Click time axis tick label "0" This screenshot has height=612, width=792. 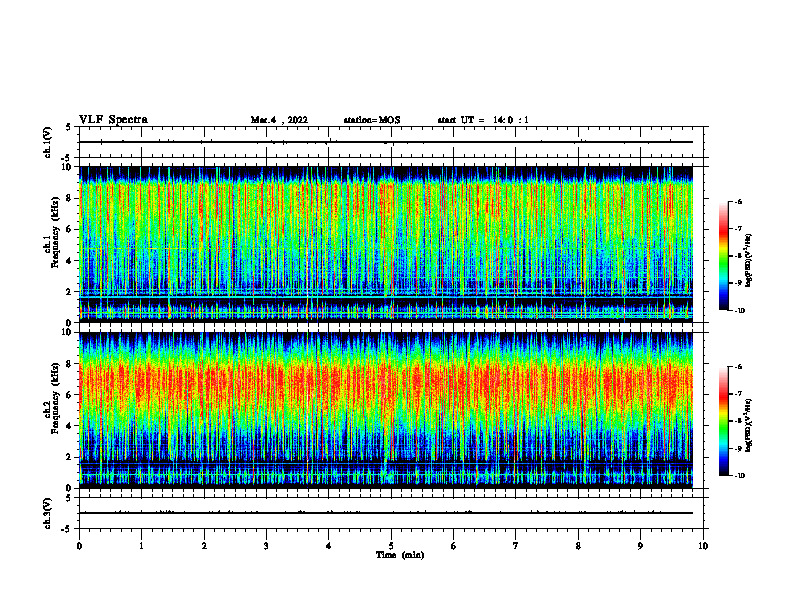(x=79, y=546)
